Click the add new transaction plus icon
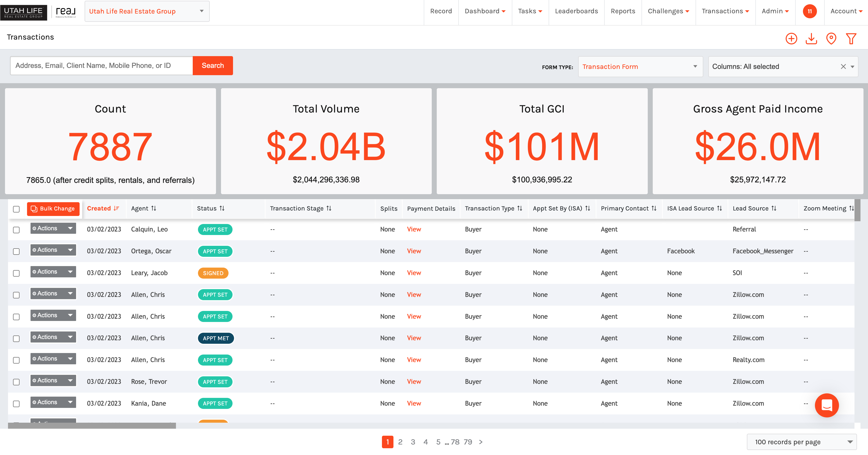This screenshot has height=455, width=868. (791, 38)
